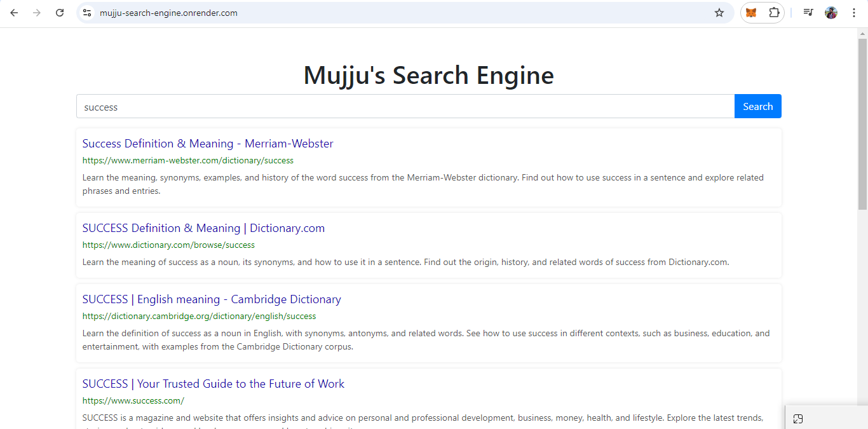Click the Merriam-Webster result description text
The image size is (868, 429).
[x=423, y=184]
